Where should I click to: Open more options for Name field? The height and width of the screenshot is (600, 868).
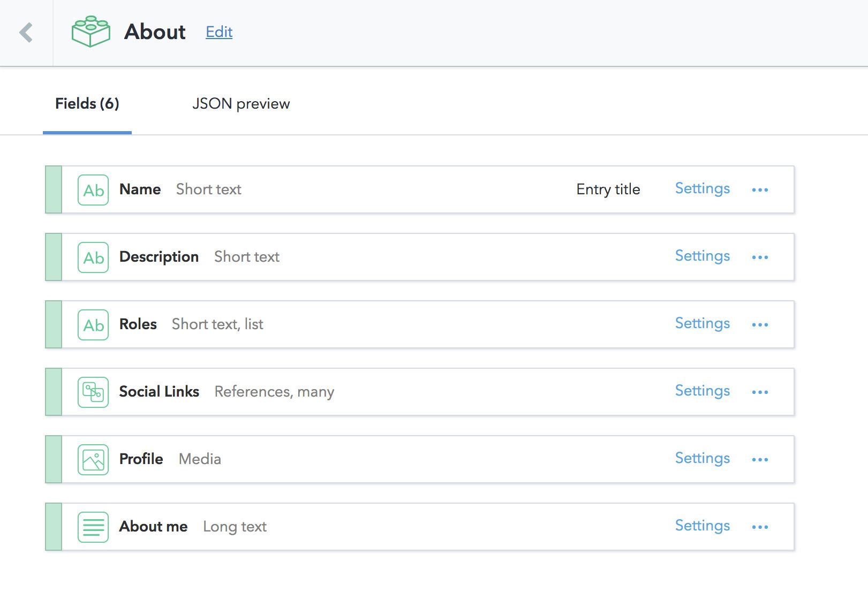[760, 190]
